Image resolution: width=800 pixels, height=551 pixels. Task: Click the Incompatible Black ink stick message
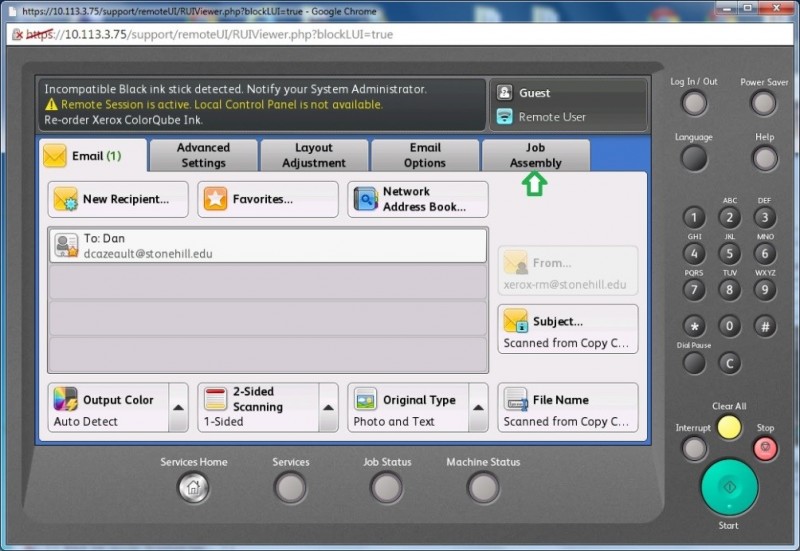[x=235, y=89]
